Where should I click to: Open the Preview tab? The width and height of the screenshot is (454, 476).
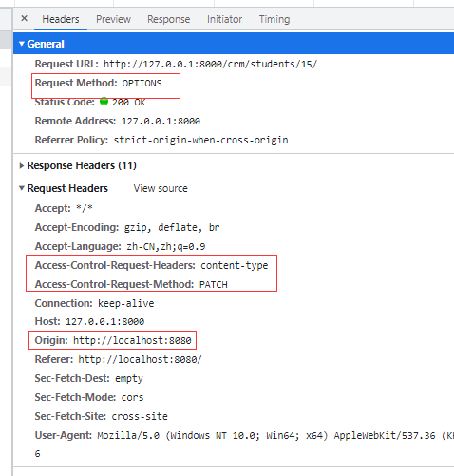[113, 19]
